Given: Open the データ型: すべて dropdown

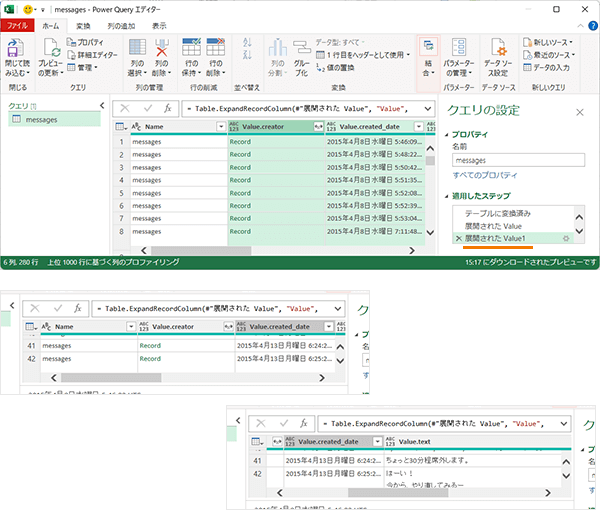Looking at the screenshot, I should (x=340, y=42).
